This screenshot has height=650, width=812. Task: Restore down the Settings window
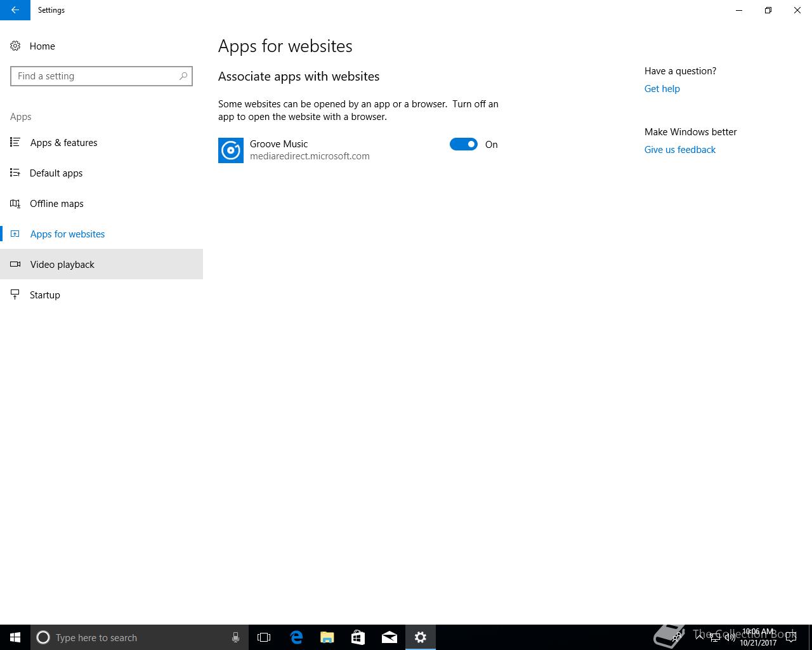point(768,10)
